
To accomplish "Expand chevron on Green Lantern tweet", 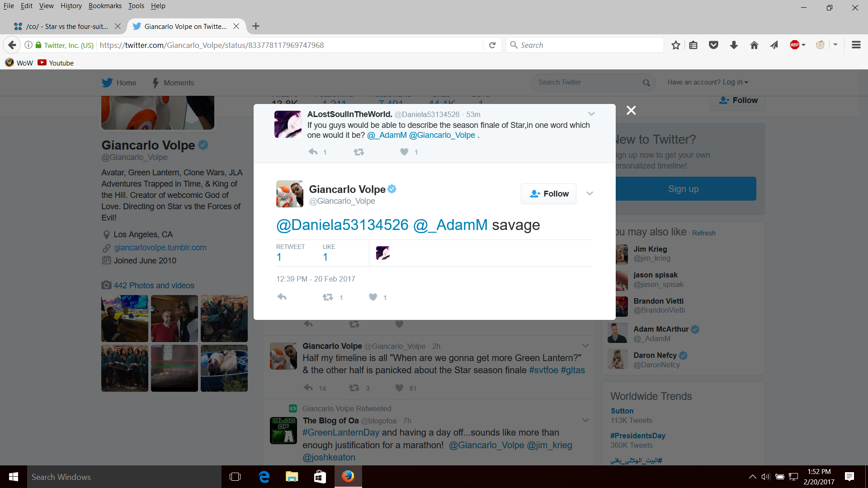I will tap(585, 346).
